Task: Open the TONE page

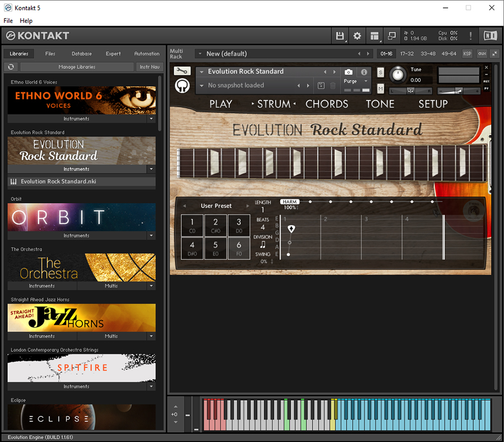Action: point(380,104)
